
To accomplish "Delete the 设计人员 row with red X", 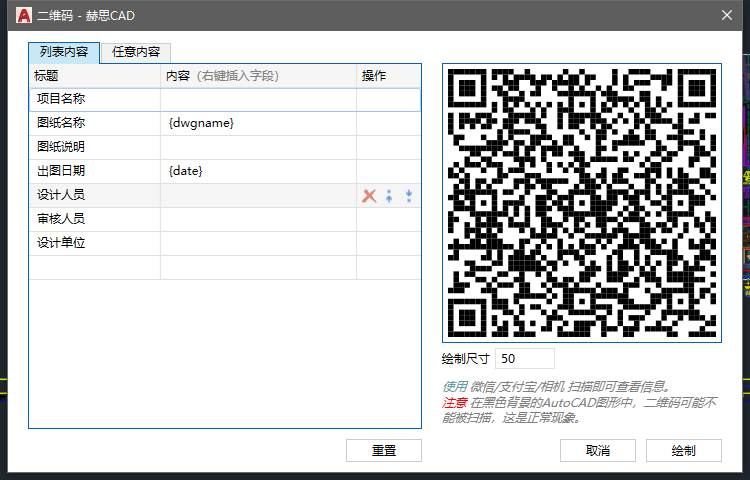I will coord(369,196).
